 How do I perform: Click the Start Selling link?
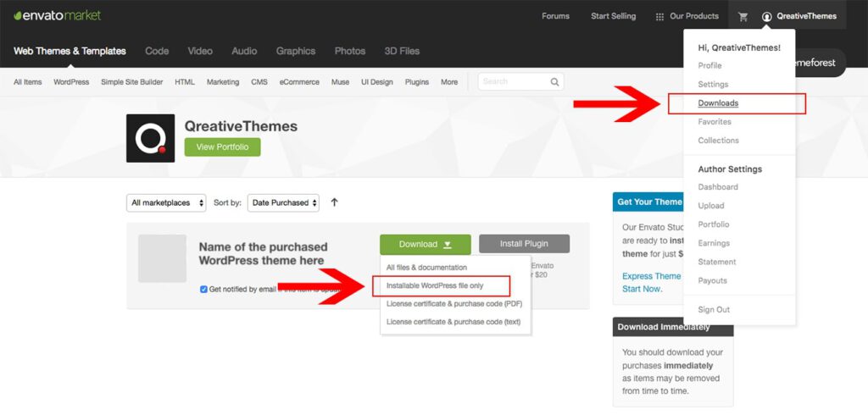614,17
